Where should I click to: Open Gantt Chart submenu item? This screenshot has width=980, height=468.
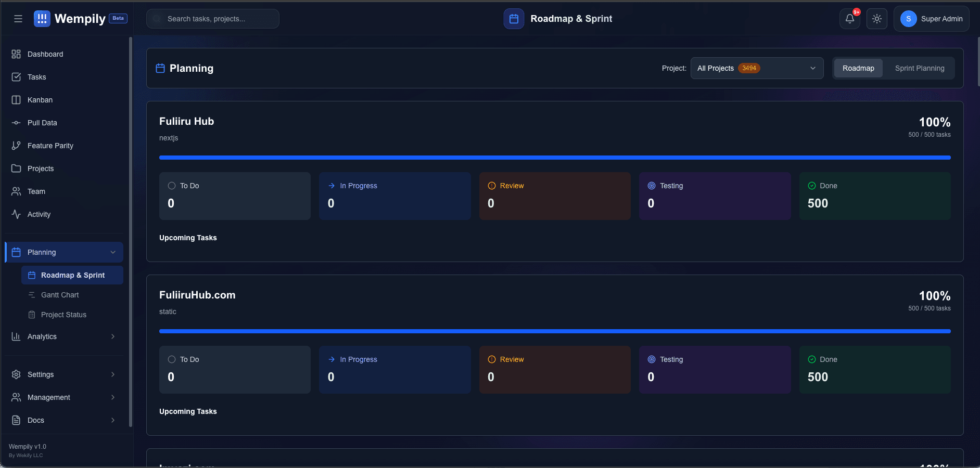(60, 295)
